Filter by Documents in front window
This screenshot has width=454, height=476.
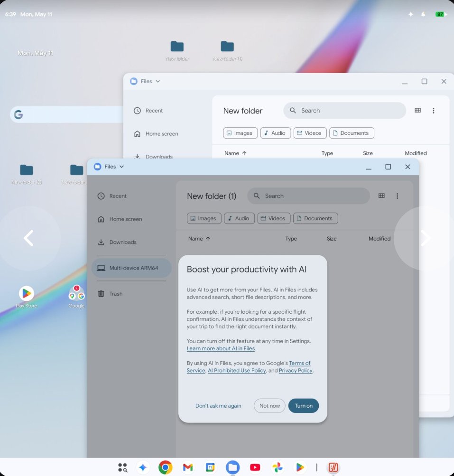pyautogui.click(x=315, y=218)
